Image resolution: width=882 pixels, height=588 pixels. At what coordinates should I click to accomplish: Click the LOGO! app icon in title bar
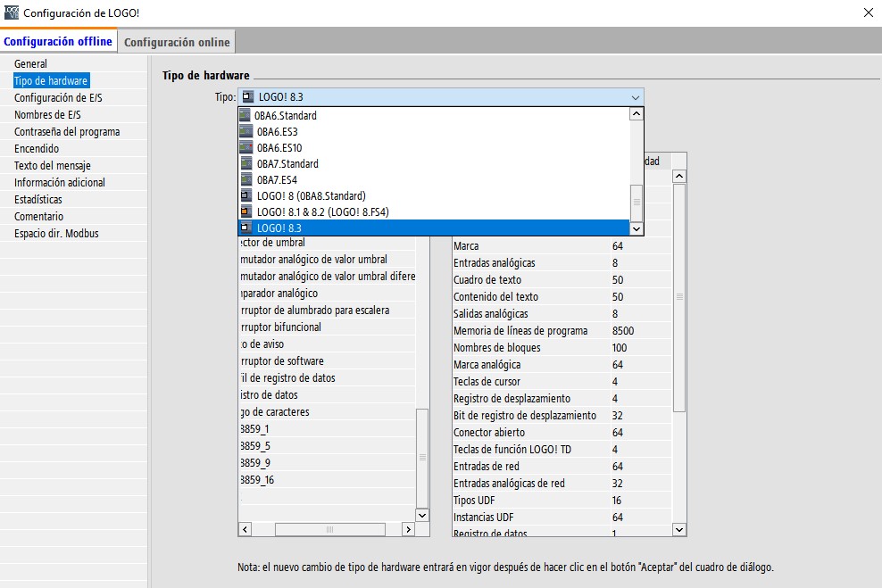[12, 12]
